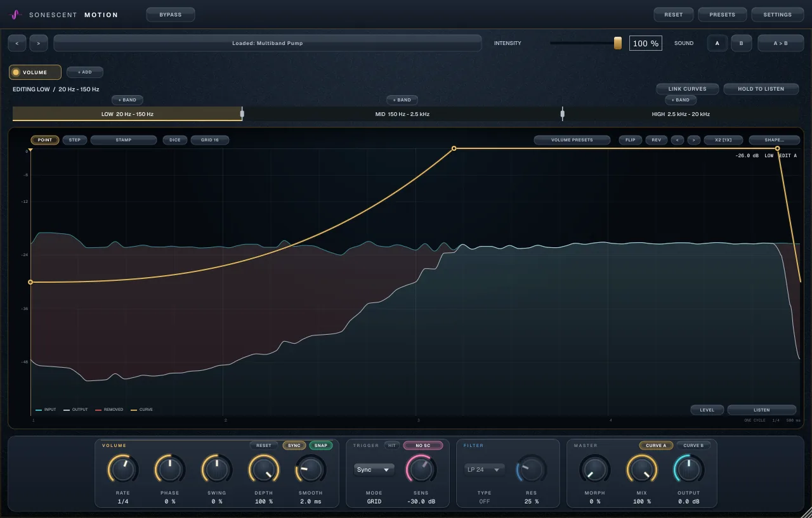
Task: Click the split handle between LOW and MID bands
Action: (242, 114)
